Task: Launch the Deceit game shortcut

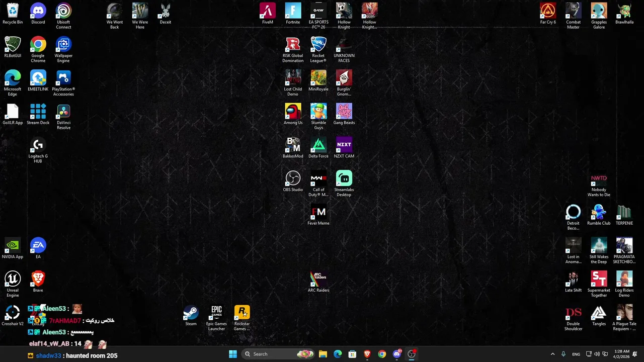Action: [166, 14]
